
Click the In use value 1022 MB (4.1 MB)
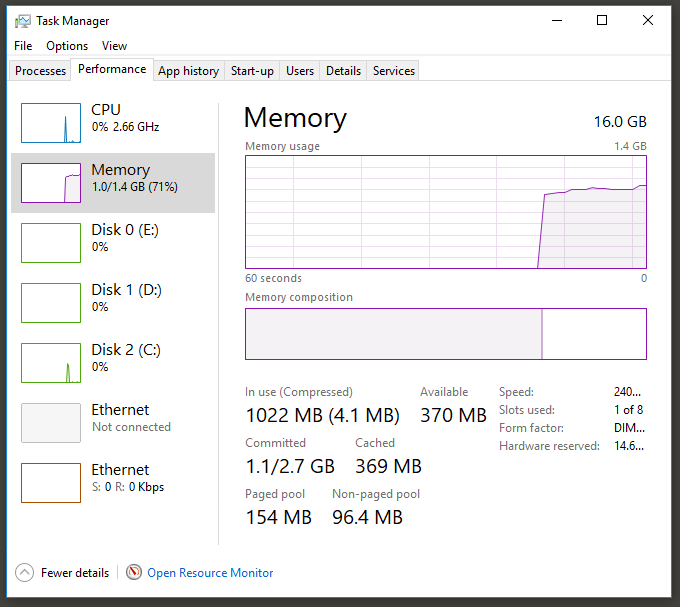[322, 415]
